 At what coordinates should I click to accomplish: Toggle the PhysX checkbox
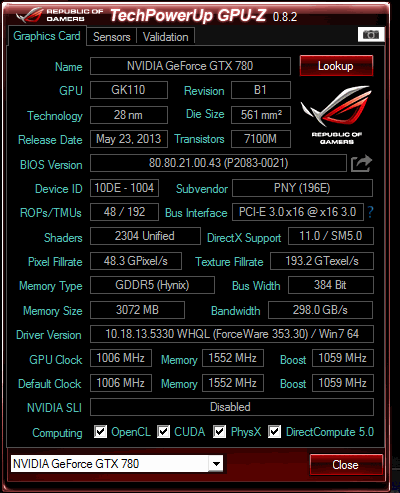point(219,432)
